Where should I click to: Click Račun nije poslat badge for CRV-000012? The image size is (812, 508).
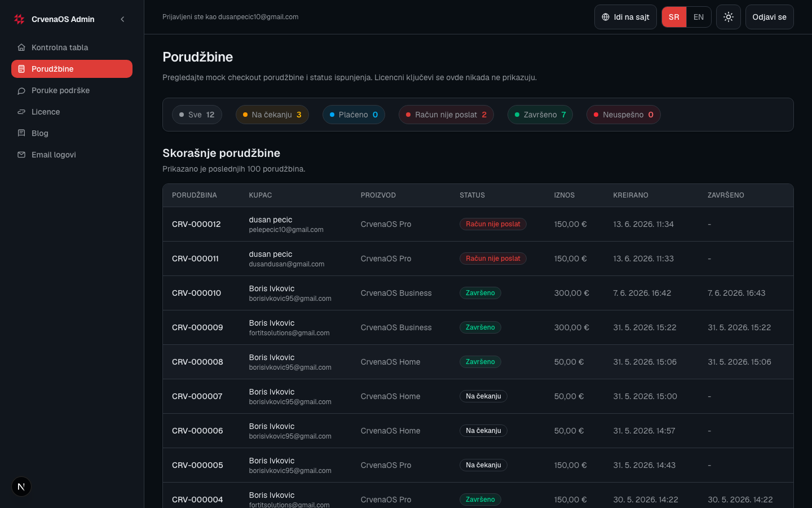[493, 224]
